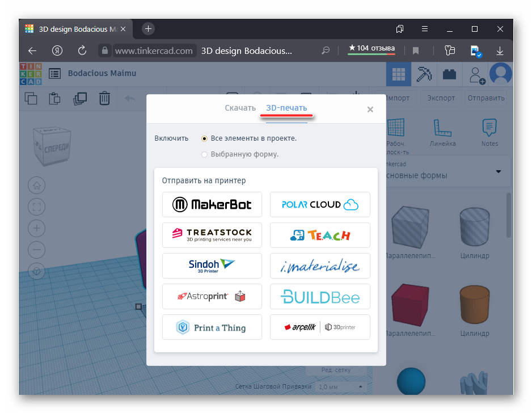
Task: Choose the Polar Cloud print service
Action: 320,204
